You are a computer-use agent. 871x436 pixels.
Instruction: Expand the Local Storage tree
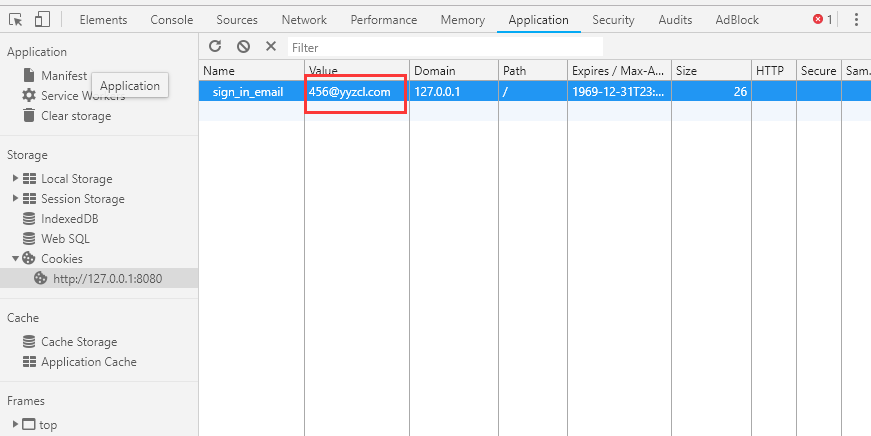coord(16,178)
